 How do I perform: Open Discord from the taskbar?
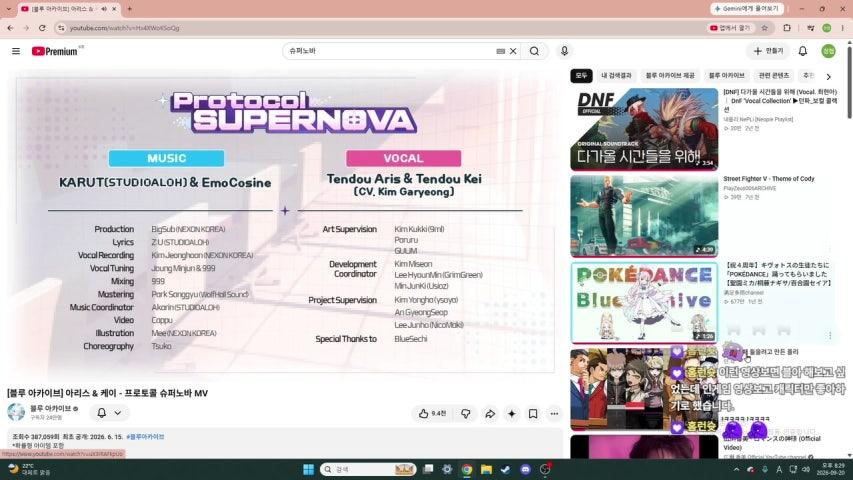click(525, 469)
